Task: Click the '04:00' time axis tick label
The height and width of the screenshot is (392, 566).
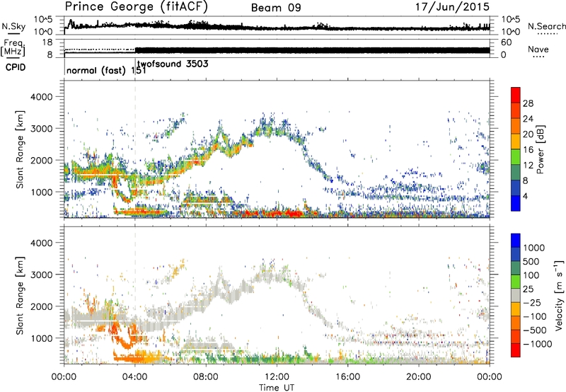Action: point(135,377)
